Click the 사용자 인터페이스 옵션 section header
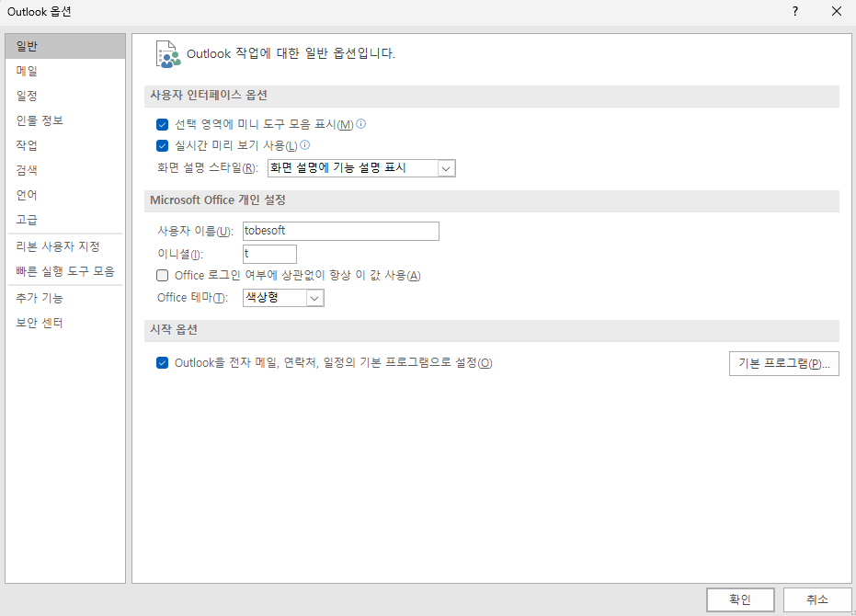Screen dimensions: 856x616 pyautogui.click(x=491, y=96)
